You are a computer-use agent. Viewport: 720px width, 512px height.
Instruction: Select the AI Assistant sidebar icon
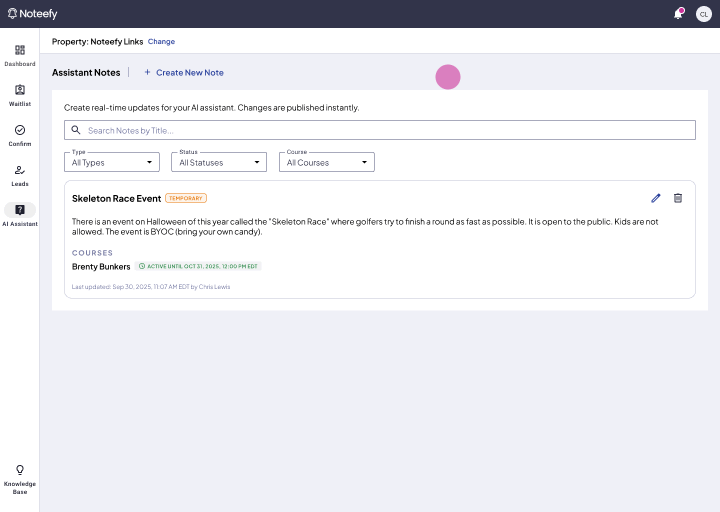pos(20,210)
